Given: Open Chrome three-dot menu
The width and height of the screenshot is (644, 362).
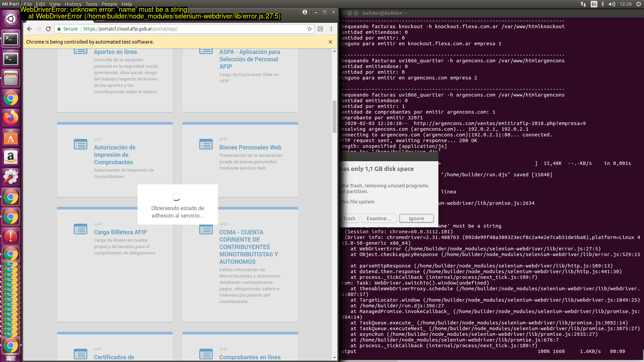Looking at the screenshot, I should pos(331,29).
